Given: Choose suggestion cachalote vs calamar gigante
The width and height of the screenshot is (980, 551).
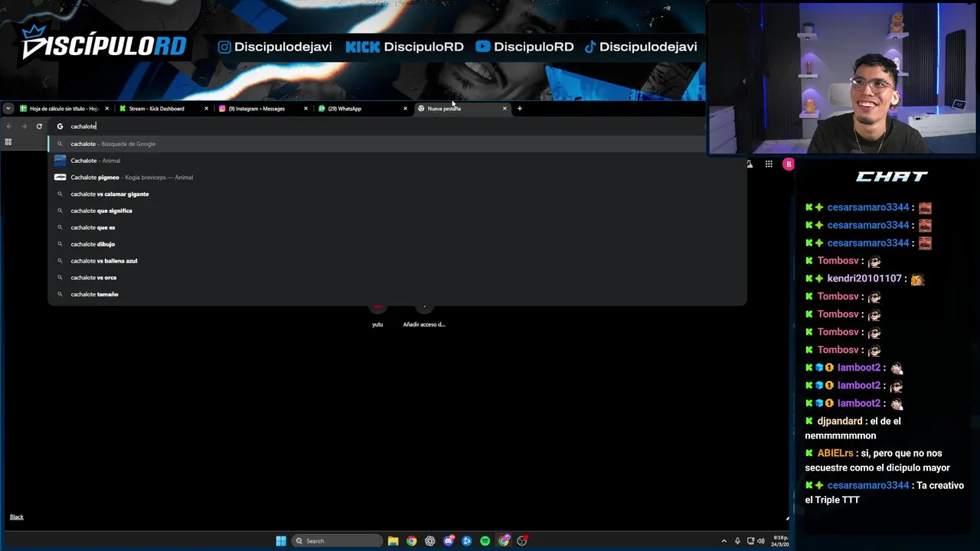Looking at the screenshot, I should [397, 194].
